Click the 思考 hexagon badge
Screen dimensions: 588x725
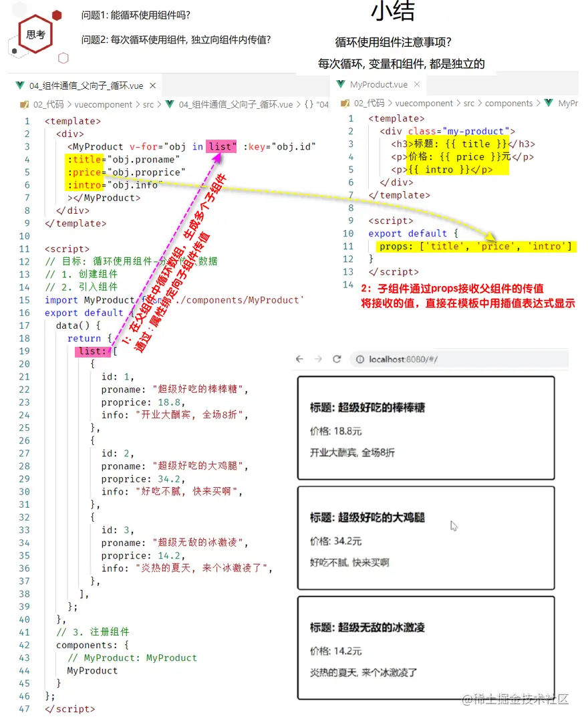pyautogui.click(x=35, y=34)
